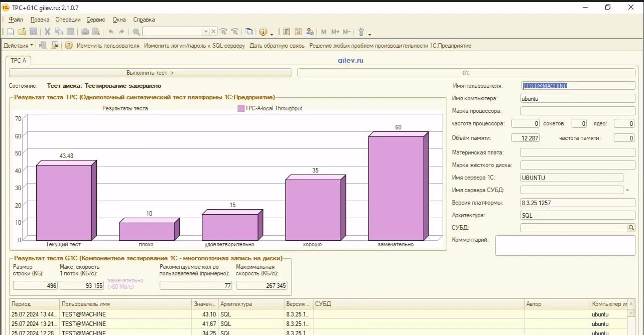Click the Help info icon
The image size is (644, 335).
264,32
